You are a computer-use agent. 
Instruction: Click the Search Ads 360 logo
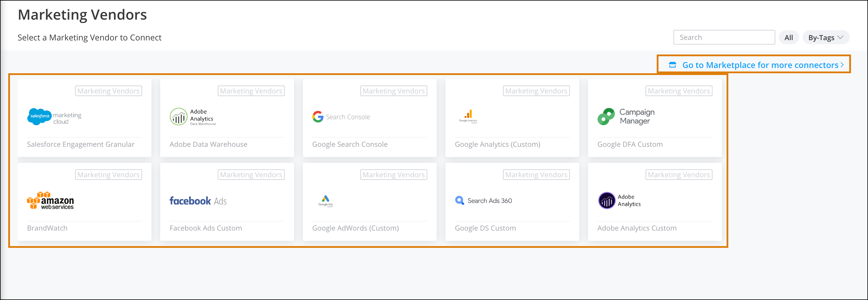coord(484,200)
